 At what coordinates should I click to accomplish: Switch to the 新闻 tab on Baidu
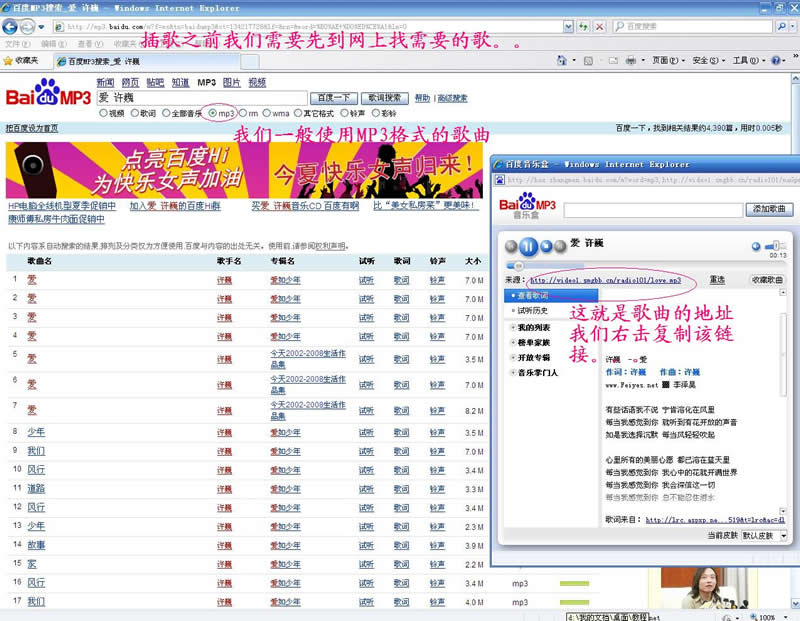coord(105,83)
